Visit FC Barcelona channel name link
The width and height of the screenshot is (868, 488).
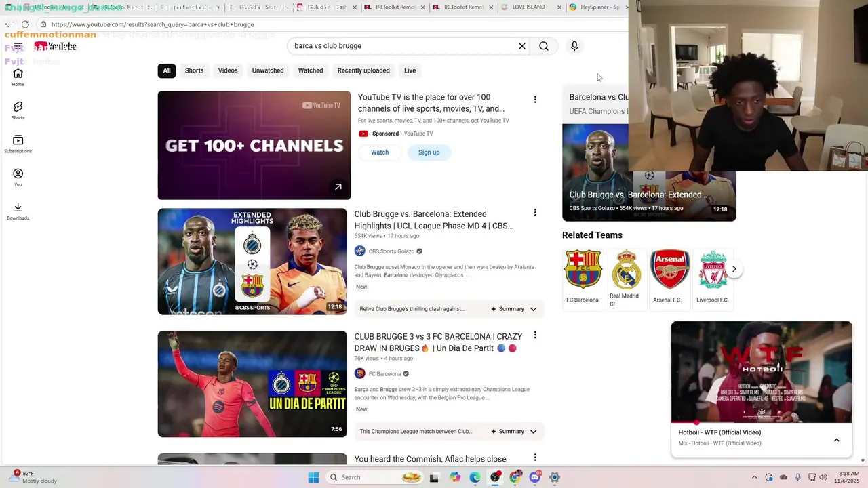[x=384, y=373]
